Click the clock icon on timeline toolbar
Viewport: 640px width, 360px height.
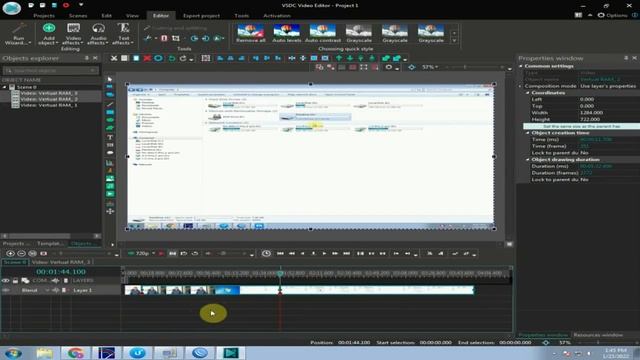coord(266,253)
